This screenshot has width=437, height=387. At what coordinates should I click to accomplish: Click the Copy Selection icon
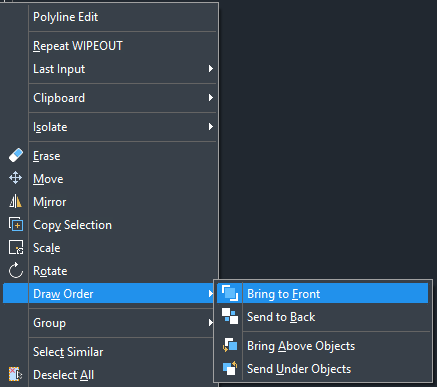pos(16,224)
